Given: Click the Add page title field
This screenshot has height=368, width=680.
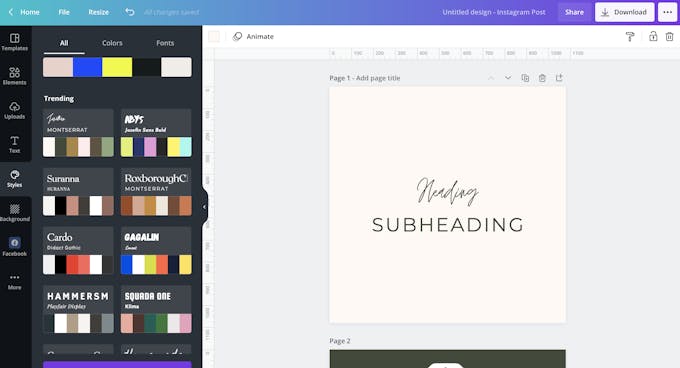Looking at the screenshot, I should (x=378, y=78).
